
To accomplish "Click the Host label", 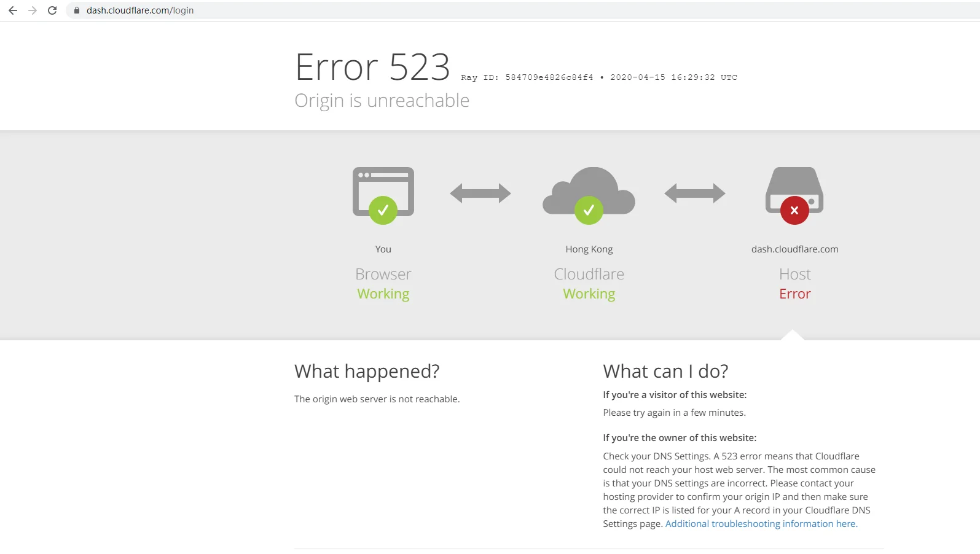I will point(795,274).
